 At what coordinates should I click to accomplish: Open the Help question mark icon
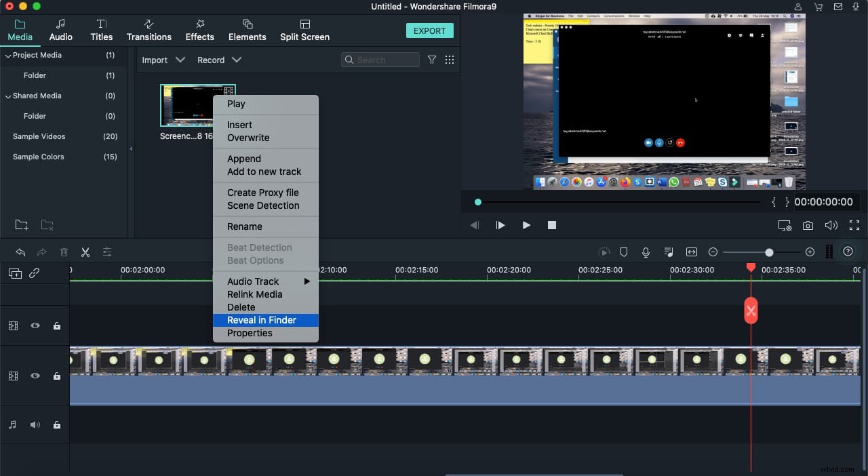848,252
